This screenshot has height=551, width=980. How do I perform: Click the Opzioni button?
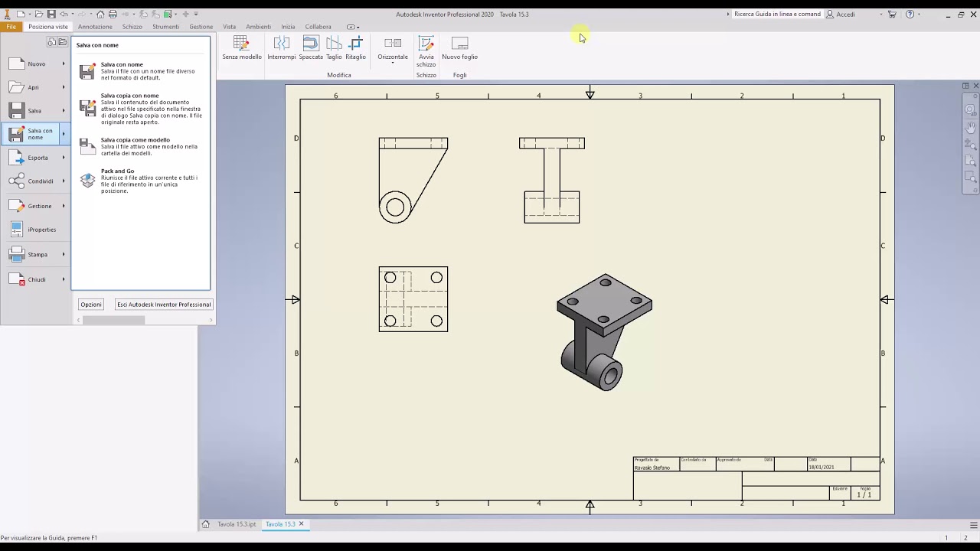pyautogui.click(x=91, y=305)
